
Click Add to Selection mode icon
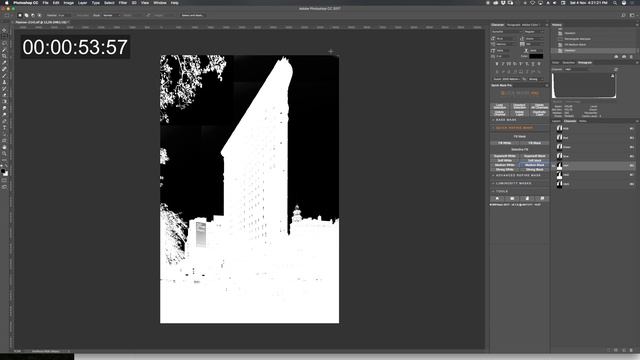tap(27, 15)
